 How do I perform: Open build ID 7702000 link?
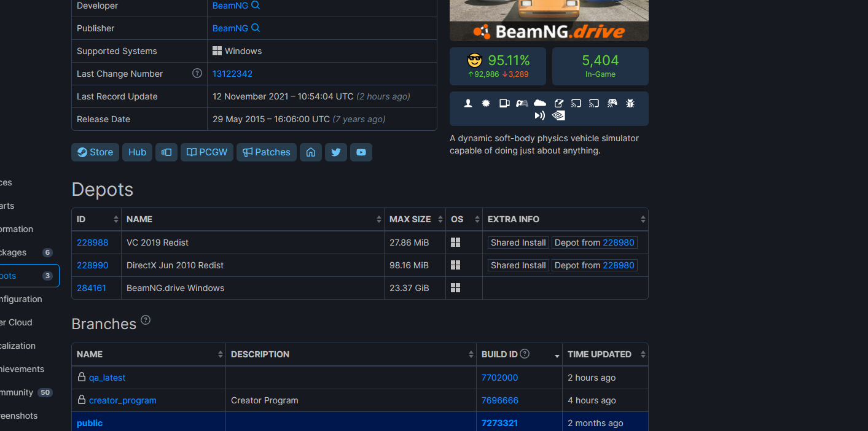(499, 378)
